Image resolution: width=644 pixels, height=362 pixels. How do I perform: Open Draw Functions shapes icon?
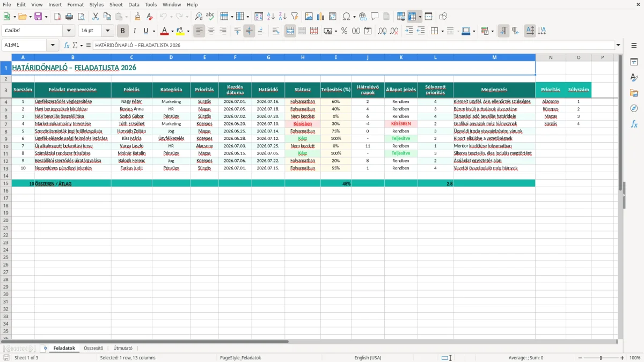tap(443, 17)
